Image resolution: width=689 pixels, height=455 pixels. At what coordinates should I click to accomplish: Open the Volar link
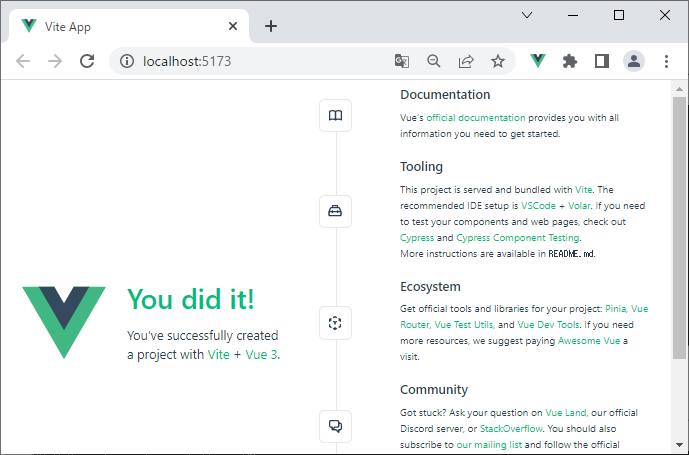(579, 206)
